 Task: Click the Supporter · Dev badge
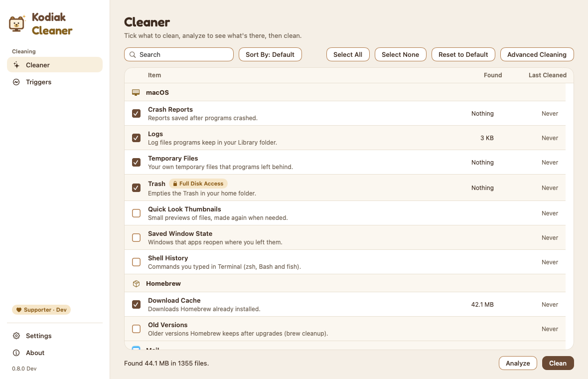(41, 310)
